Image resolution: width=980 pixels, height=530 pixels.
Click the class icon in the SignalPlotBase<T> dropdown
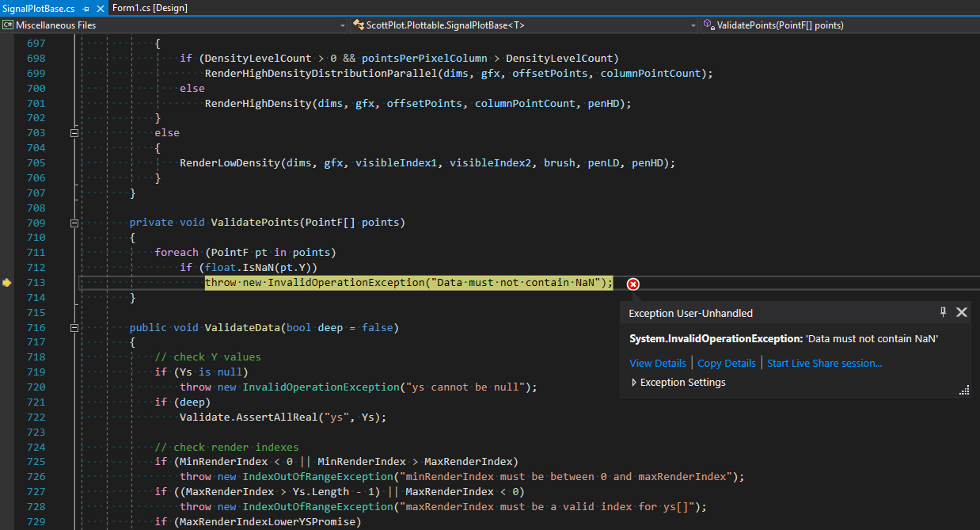358,25
